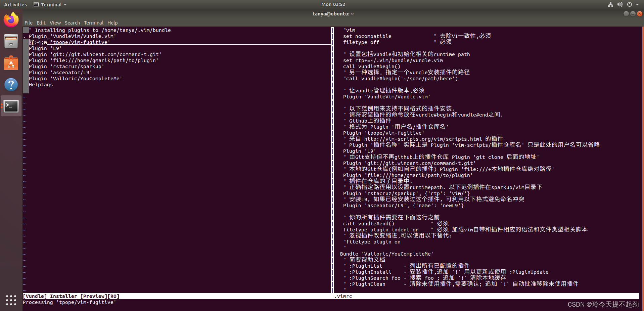Click the :PluginSearch foo help comment
The height and width of the screenshot is (311, 644).
coord(425,278)
